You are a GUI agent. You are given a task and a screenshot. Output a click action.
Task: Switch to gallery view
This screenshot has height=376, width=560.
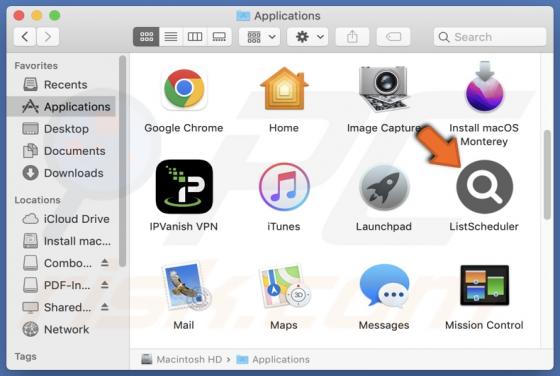point(219,37)
